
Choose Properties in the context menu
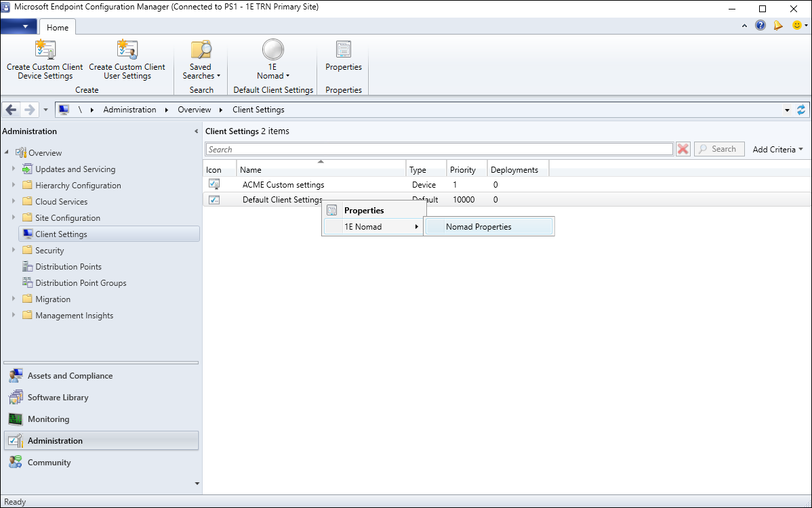click(364, 211)
